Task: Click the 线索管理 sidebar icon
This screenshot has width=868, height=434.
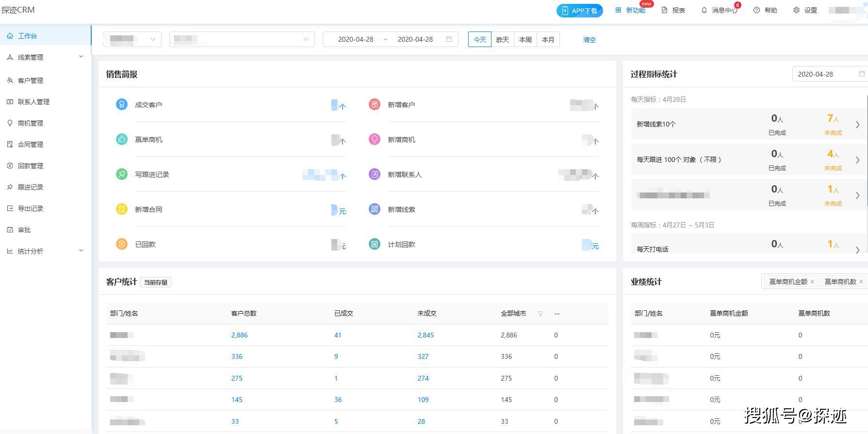Action: coord(10,57)
